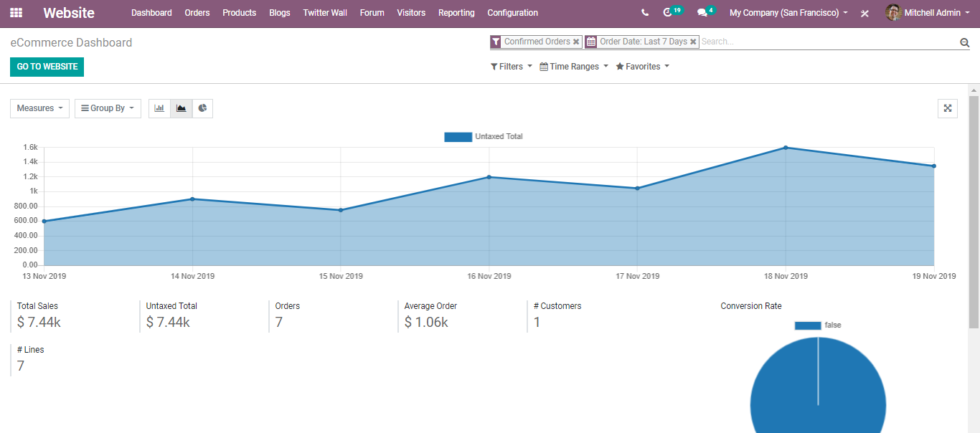Open the Measures dropdown
Screen dimensions: 980x433
[39, 108]
